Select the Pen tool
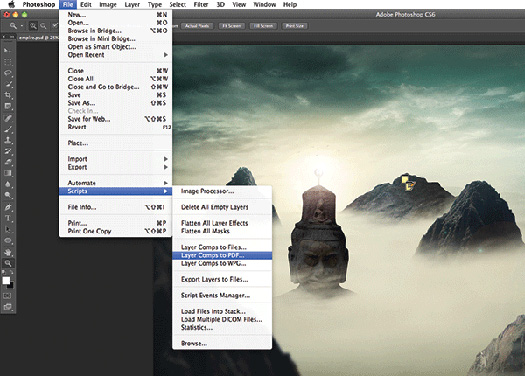 pyautogui.click(x=7, y=207)
